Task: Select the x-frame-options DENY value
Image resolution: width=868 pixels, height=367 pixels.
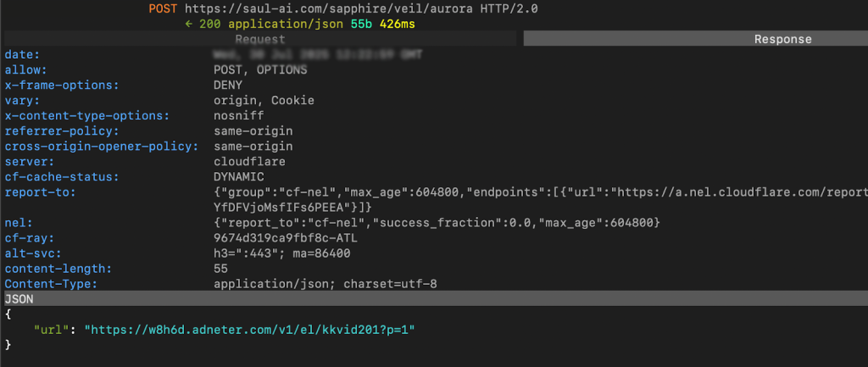Action: click(228, 86)
